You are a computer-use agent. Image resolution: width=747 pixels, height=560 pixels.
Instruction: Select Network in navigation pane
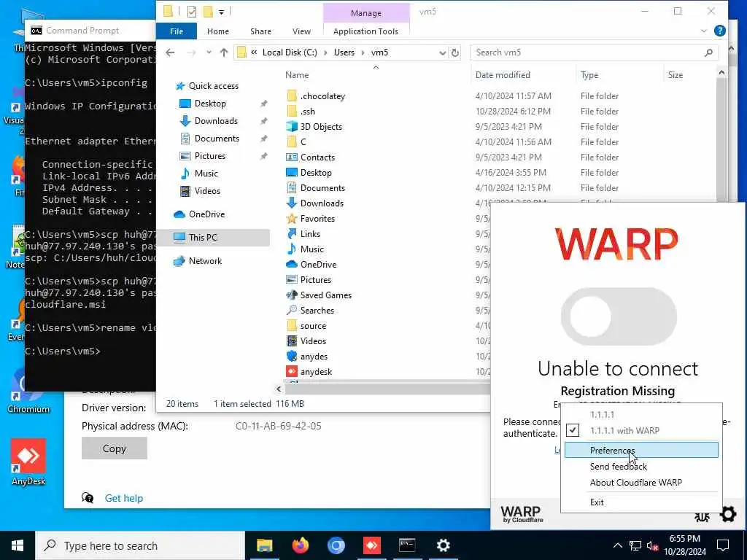coord(205,261)
